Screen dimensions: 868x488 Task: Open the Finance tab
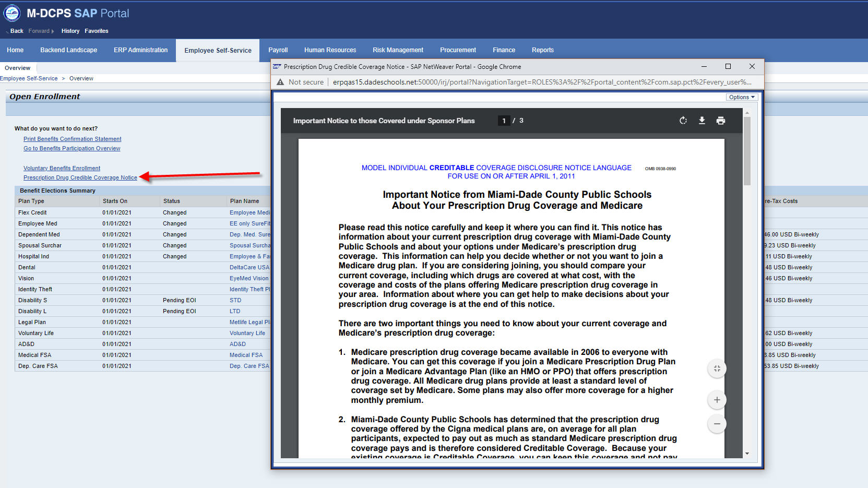[x=504, y=50]
